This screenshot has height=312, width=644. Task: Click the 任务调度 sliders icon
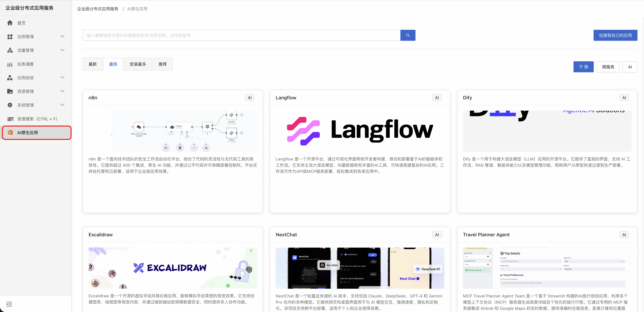tap(10, 64)
